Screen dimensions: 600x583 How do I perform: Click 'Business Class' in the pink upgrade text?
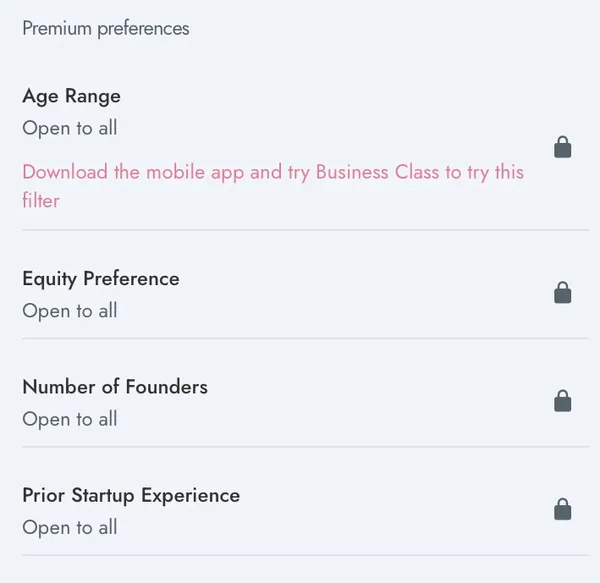(377, 172)
